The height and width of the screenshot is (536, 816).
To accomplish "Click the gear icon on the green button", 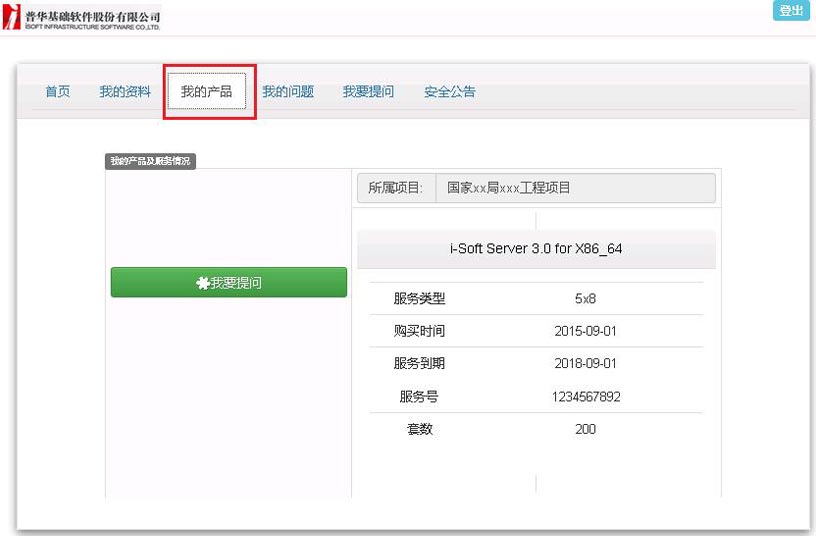I will pyautogui.click(x=202, y=283).
